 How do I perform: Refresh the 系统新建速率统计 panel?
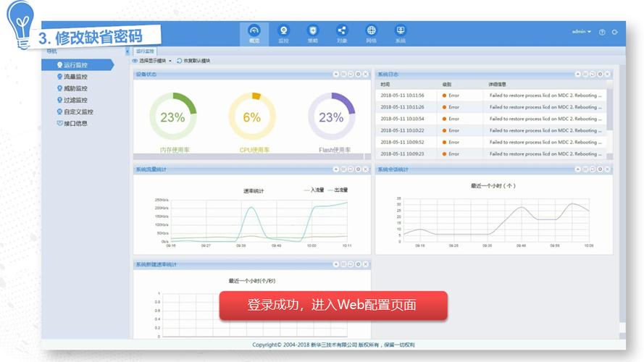click(351, 264)
